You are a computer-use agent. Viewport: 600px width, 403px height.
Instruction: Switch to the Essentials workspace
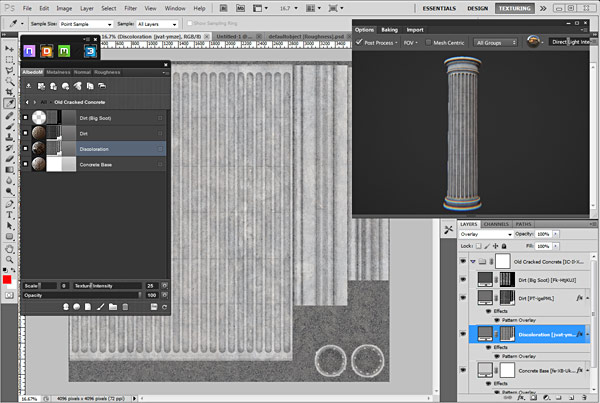(x=439, y=8)
